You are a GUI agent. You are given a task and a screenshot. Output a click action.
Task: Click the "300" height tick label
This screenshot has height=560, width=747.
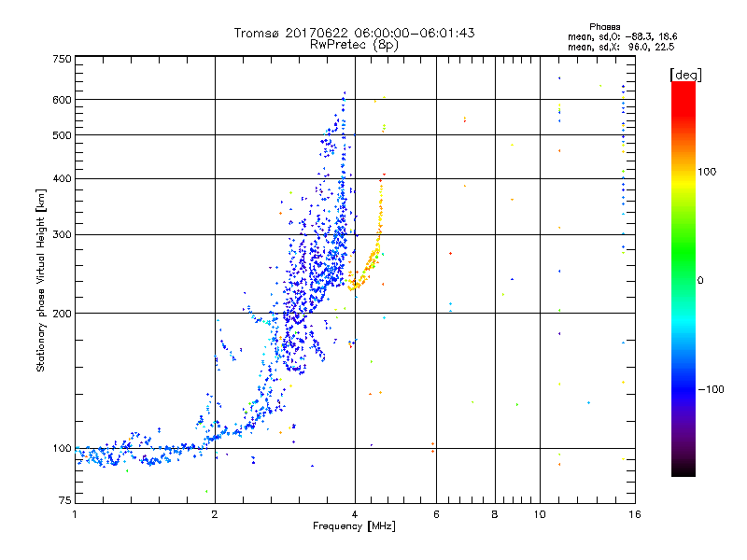pos(62,235)
